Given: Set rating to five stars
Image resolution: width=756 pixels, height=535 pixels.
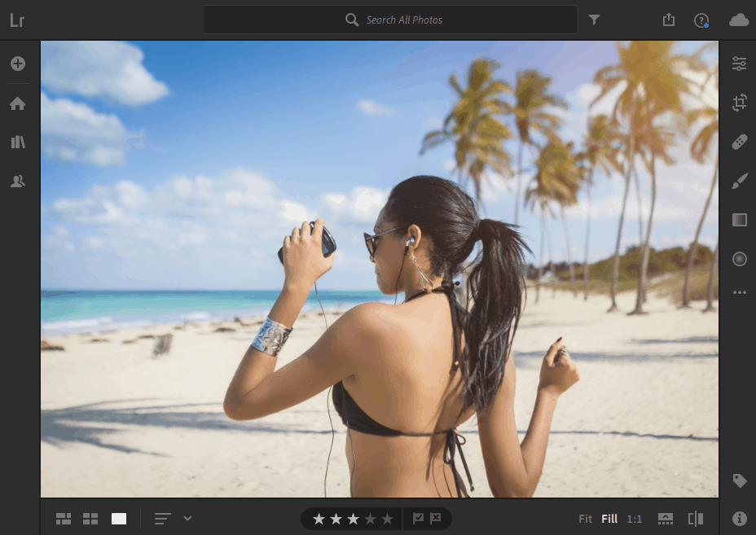Looking at the screenshot, I should (x=387, y=519).
